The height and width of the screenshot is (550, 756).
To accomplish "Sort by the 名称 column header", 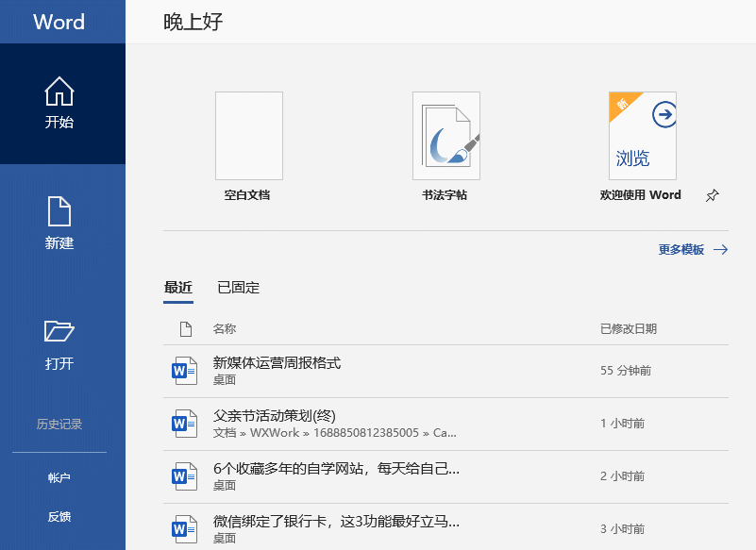I will tap(225, 329).
